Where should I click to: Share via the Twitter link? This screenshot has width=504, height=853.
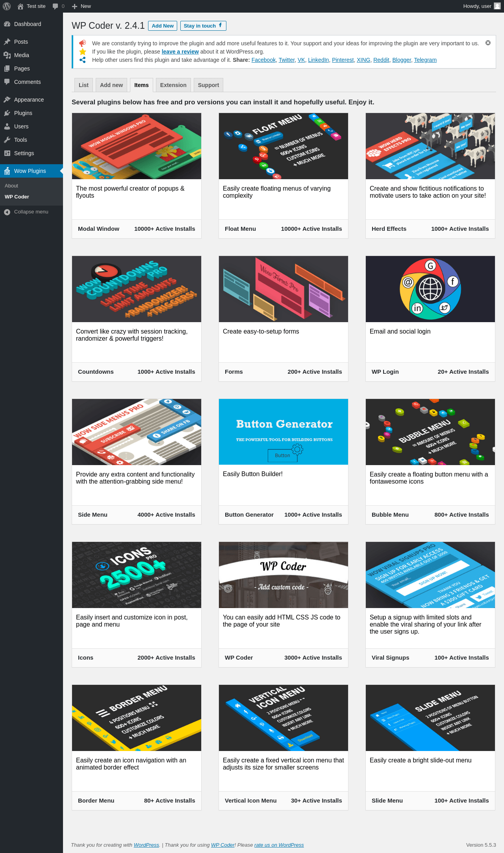pos(287,60)
